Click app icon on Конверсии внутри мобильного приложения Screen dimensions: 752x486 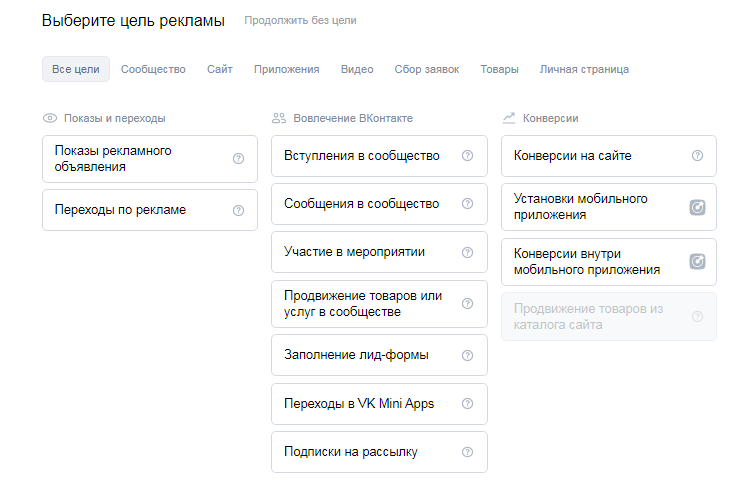[697, 262]
